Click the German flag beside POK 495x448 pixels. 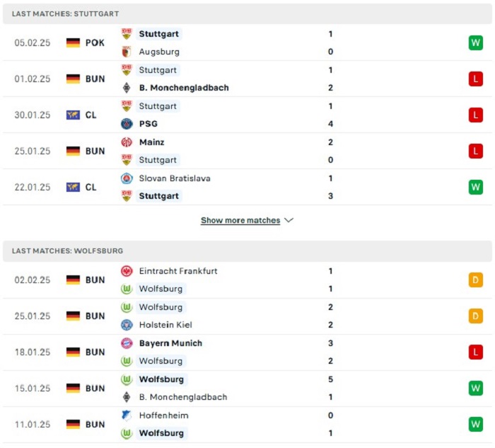73,42
